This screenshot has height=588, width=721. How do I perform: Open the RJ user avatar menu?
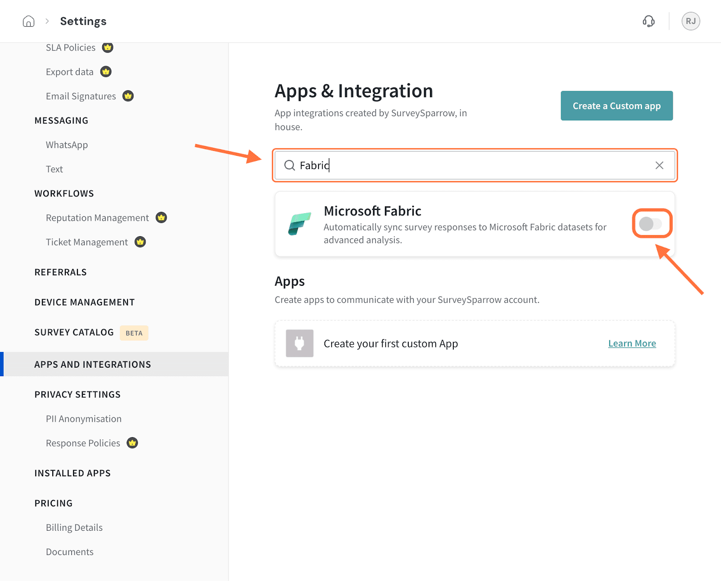click(x=690, y=21)
